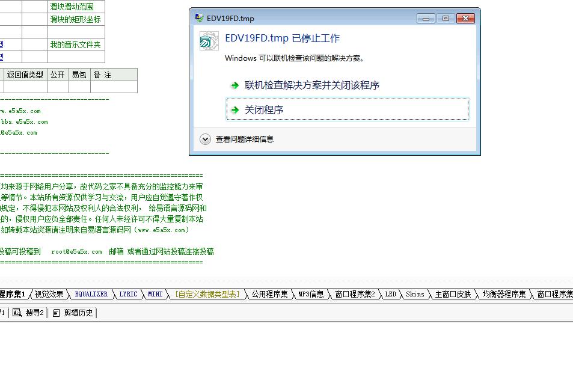Image resolution: width=573 pixels, height=392 pixels.
Task: Minimize the EDV19FD.tmp dialog
Action: click(426, 18)
